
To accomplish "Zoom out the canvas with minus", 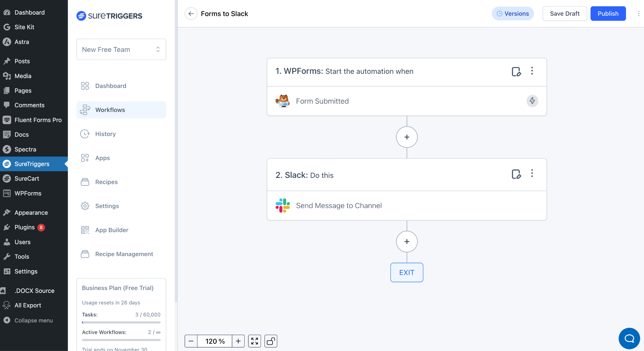I will (x=191, y=341).
